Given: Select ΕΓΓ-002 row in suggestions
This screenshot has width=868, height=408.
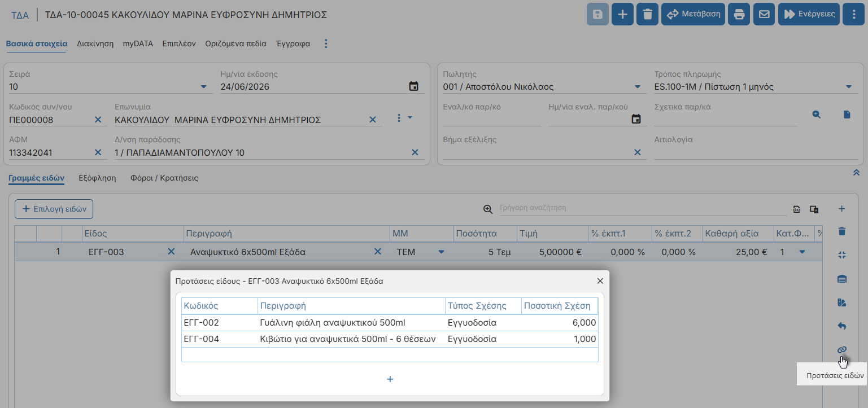Looking at the screenshot, I should tap(390, 323).
